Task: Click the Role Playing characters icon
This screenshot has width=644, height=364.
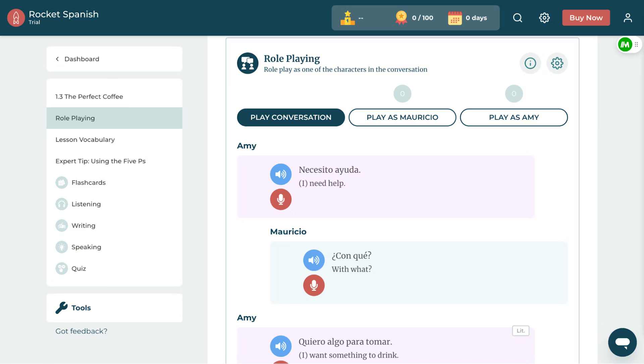Action: (x=248, y=63)
